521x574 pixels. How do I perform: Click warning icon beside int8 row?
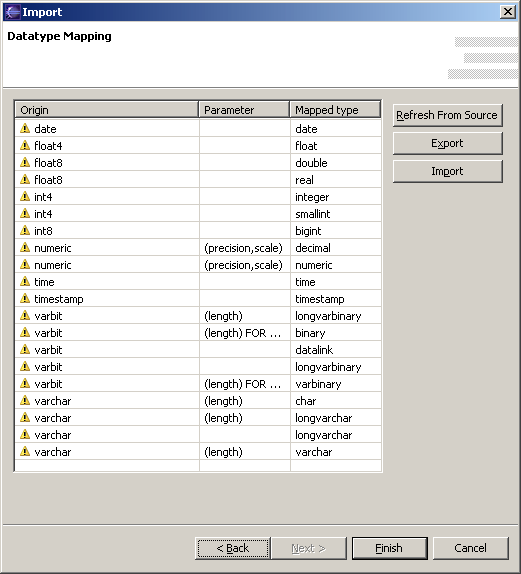click(25, 231)
